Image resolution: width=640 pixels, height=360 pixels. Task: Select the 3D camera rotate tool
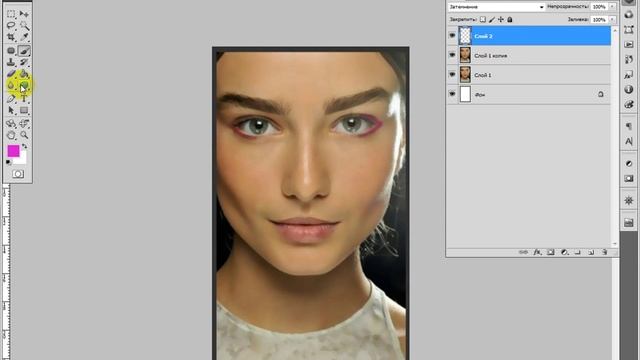[x=24, y=123]
